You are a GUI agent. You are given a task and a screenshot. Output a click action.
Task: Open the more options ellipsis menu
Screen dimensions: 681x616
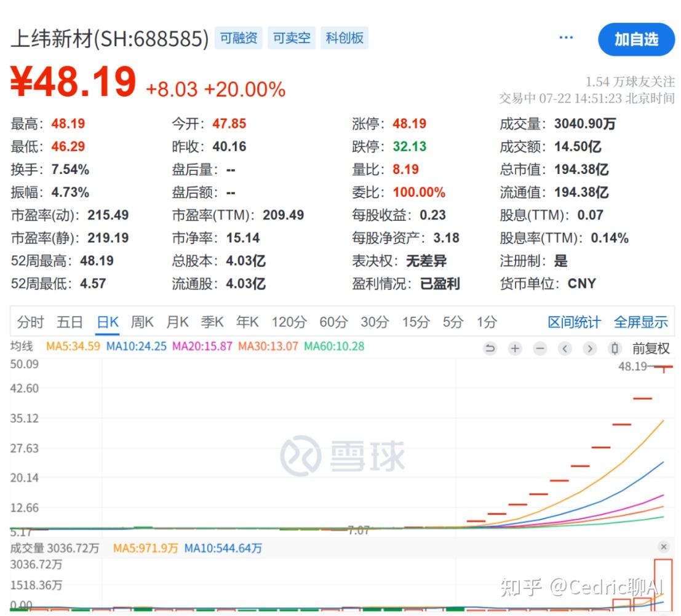click(x=565, y=37)
